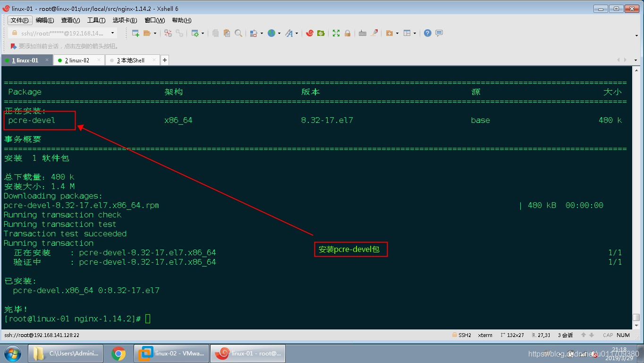The image size is (644, 363).
Task: Open the 选项卡(B) menu
Action: (x=125, y=20)
